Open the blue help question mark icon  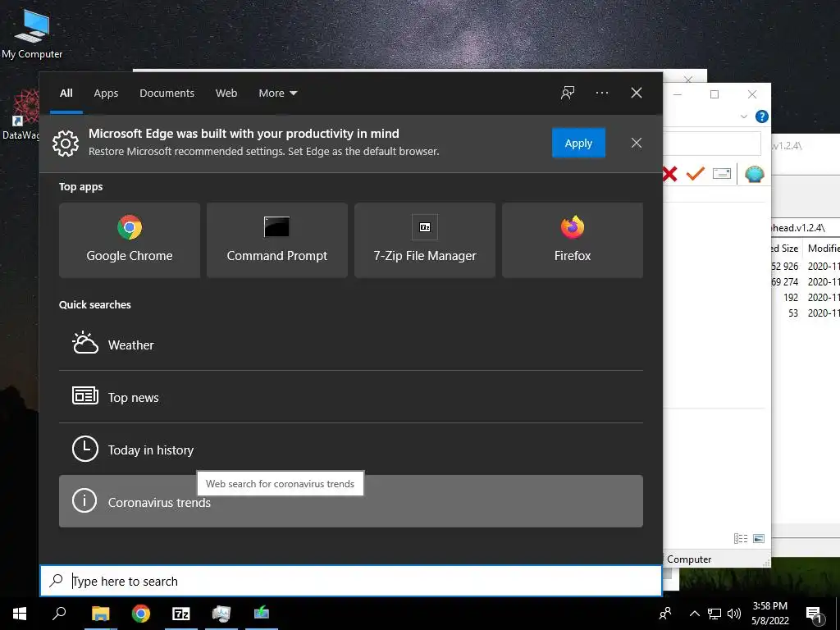point(762,116)
